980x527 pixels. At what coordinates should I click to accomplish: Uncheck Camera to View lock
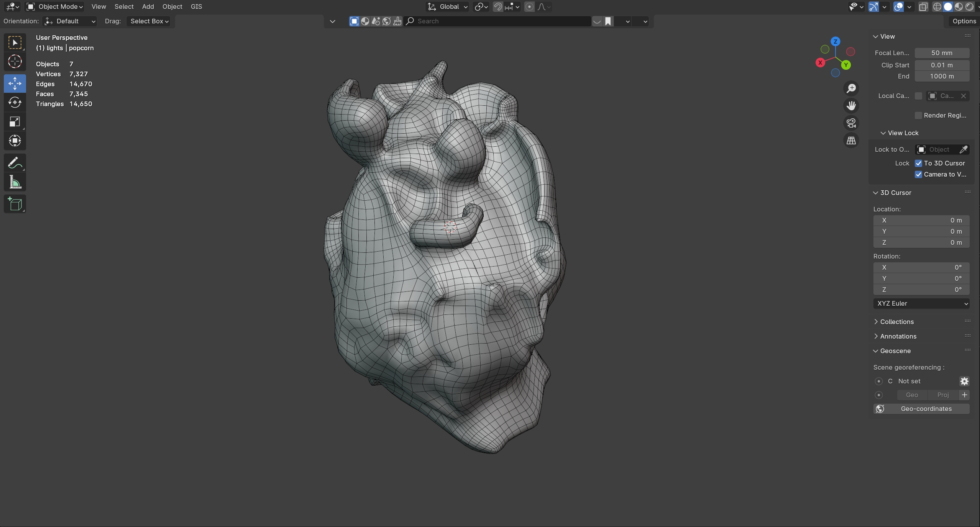pos(918,174)
